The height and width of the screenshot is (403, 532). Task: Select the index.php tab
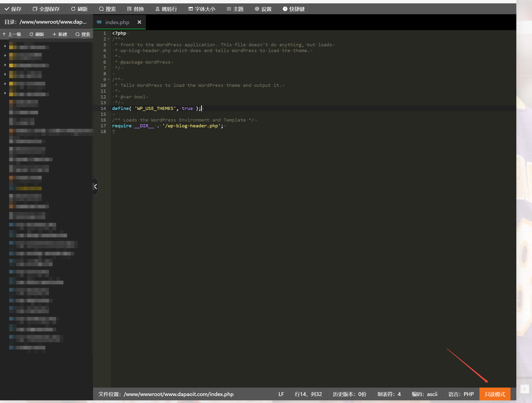coord(117,22)
